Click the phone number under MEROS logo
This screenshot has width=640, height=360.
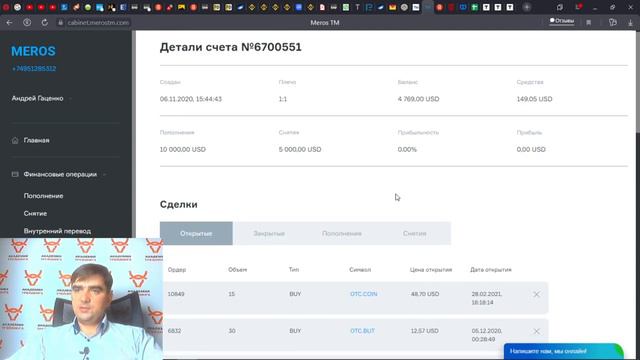[x=34, y=69]
